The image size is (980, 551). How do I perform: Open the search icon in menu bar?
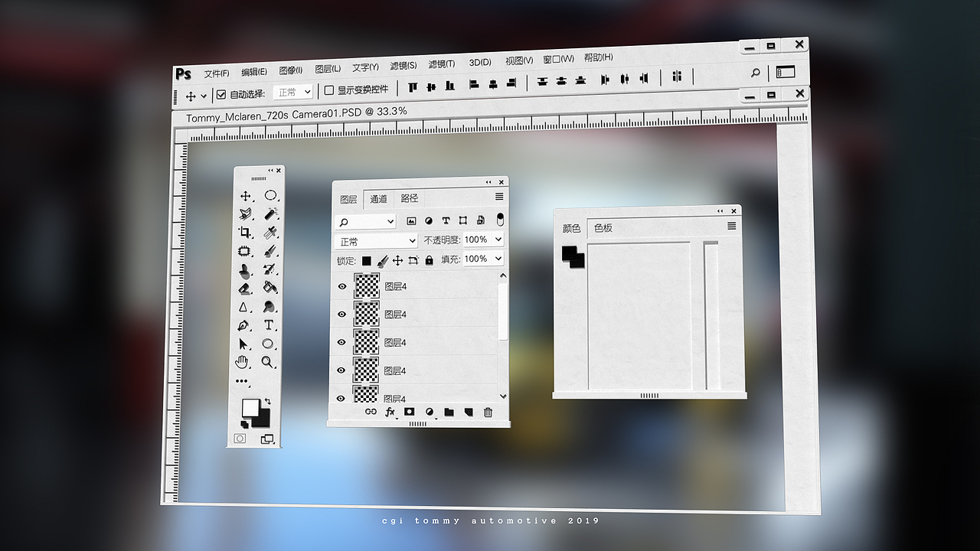[x=756, y=73]
